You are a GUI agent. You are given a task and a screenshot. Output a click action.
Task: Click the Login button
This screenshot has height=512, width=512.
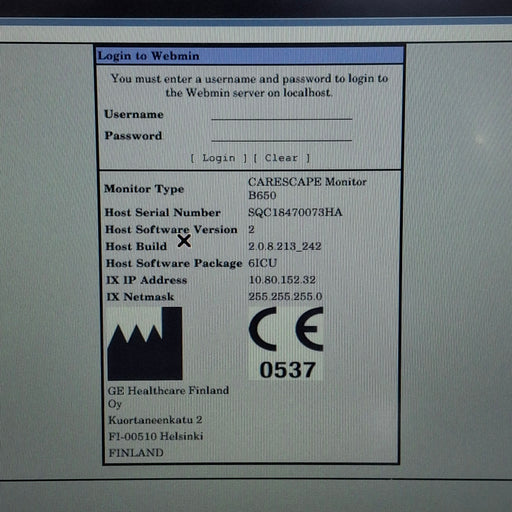pos(219,158)
